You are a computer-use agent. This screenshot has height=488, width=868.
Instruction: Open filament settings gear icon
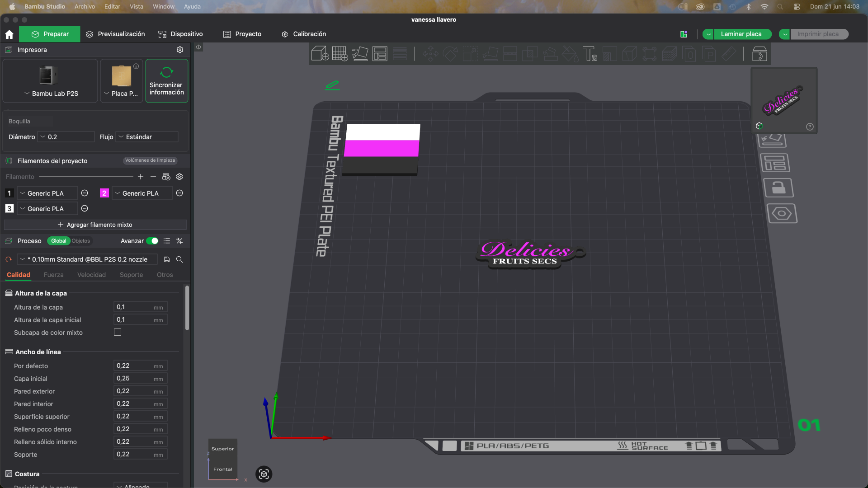179,177
